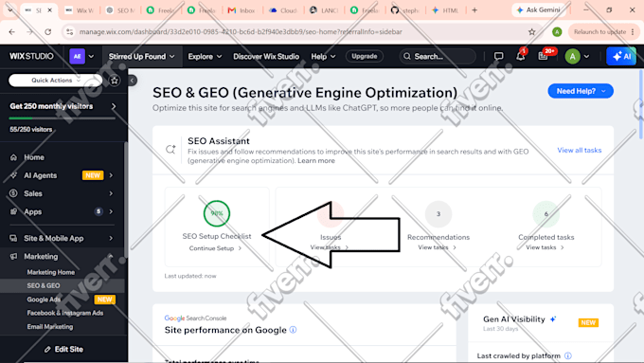Open the blue AI assistant button
644x363 pixels.
tap(621, 56)
